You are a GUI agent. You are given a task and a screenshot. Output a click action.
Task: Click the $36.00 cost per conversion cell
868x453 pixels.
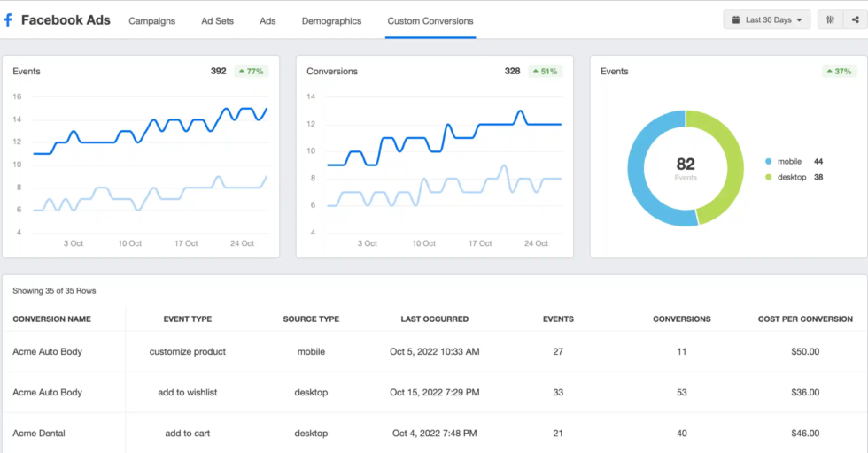(x=805, y=393)
